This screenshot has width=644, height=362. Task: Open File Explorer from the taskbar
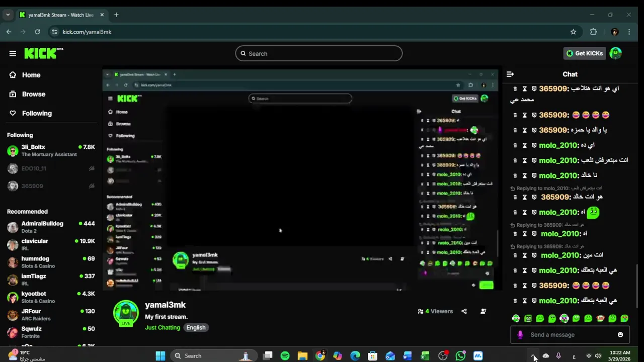302,356
